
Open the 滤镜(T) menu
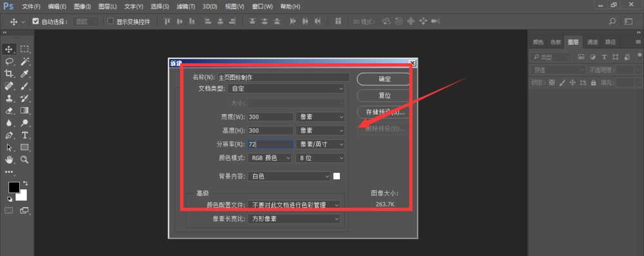(x=185, y=6)
